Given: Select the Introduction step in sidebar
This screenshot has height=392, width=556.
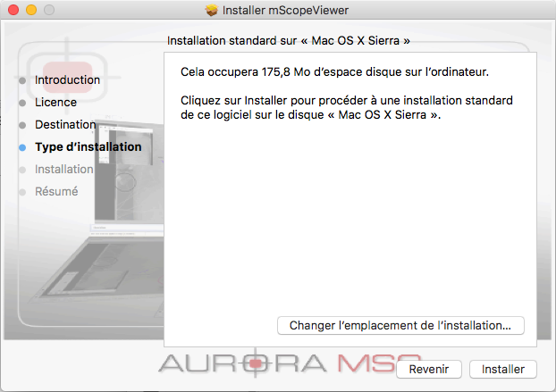Looking at the screenshot, I should click(67, 80).
